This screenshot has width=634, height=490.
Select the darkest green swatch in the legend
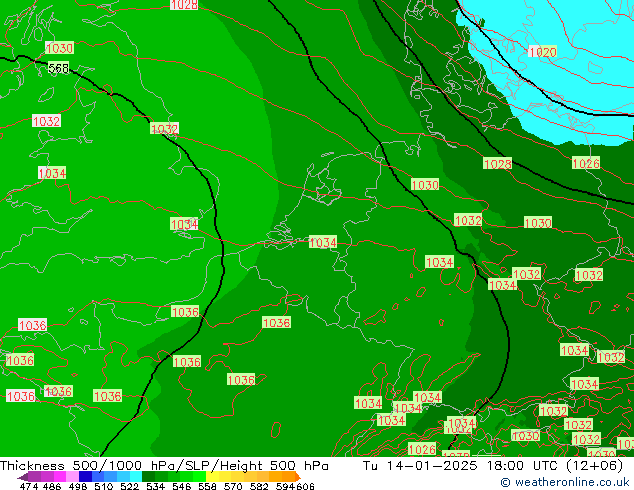(148, 477)
